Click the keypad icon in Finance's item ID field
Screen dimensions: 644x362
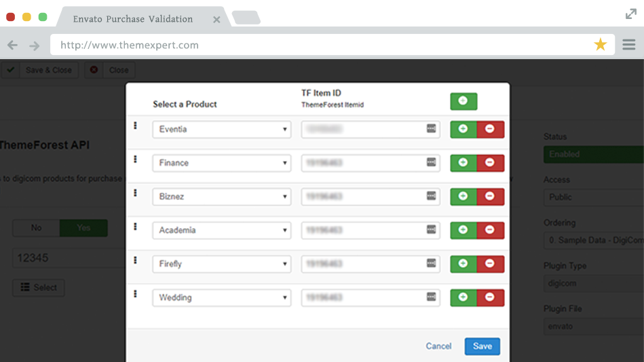[431, 162]
